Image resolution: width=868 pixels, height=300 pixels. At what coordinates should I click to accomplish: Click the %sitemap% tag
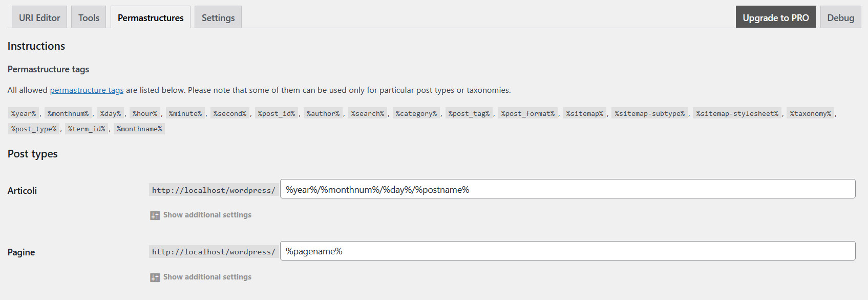pos(585,113)
